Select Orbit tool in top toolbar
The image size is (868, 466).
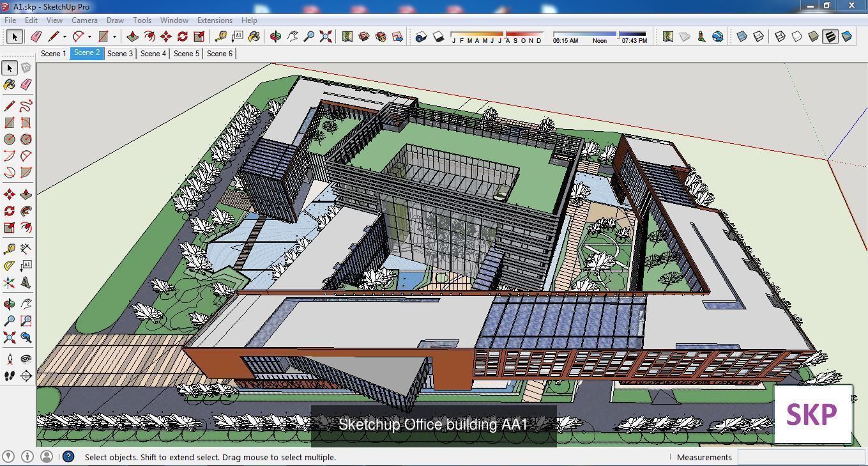pos(276,36)
